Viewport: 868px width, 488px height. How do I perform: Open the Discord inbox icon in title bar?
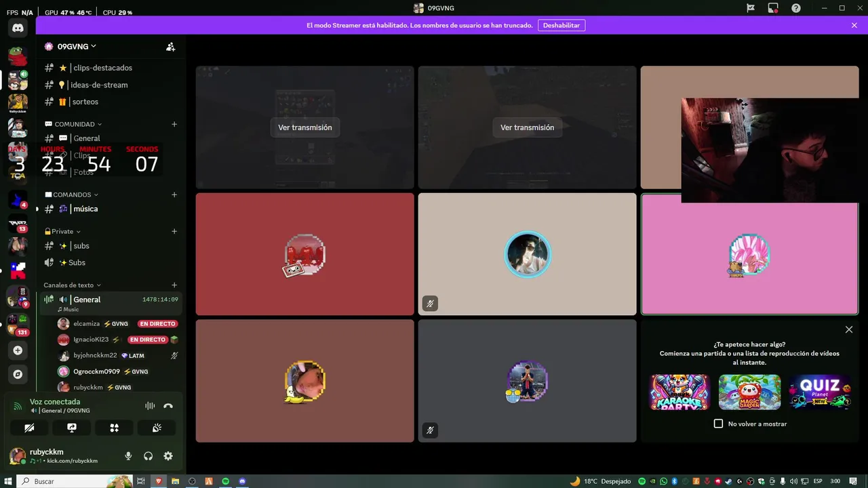pyautogui.click(x=773, y=8)
